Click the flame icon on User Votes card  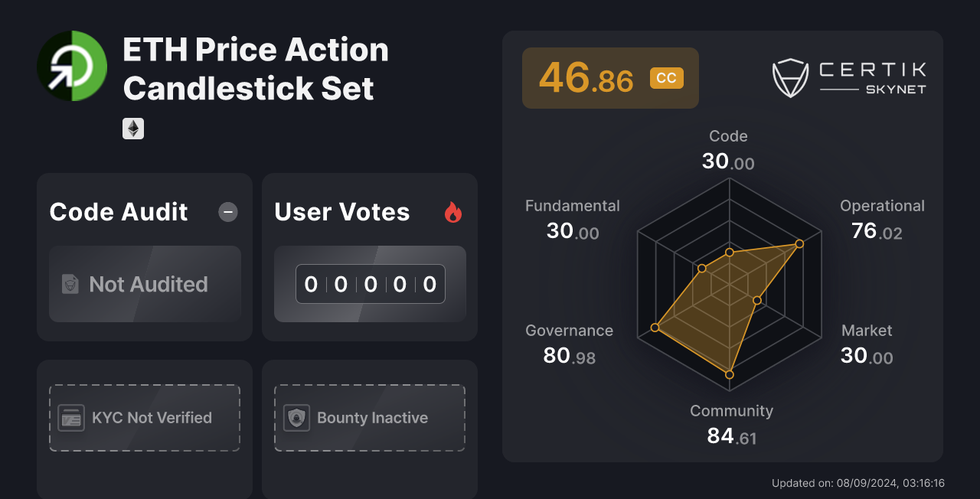[453, 214]
